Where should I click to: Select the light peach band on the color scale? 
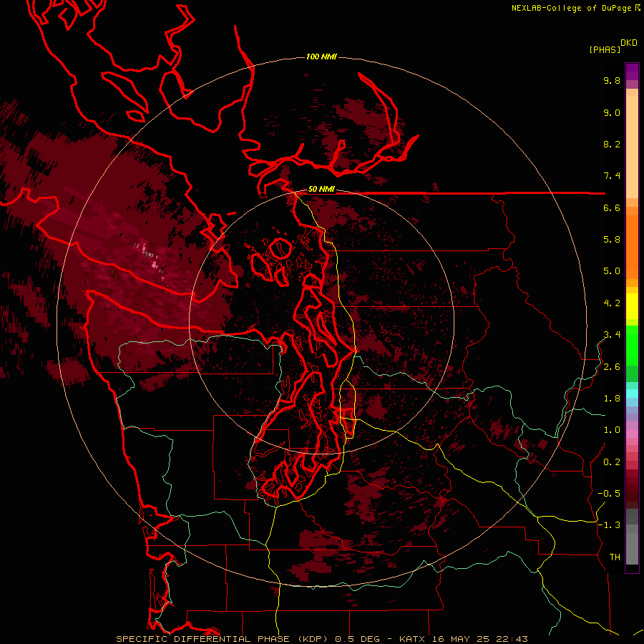[x=632, y=147]
